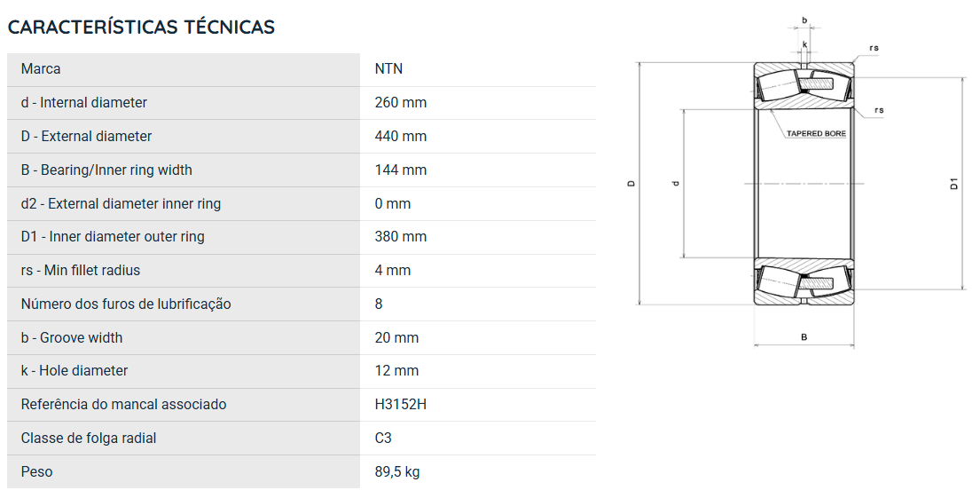
Task: Select the C3 radial clearance class value
Action: pyautogui.click(x=383, y=438)
